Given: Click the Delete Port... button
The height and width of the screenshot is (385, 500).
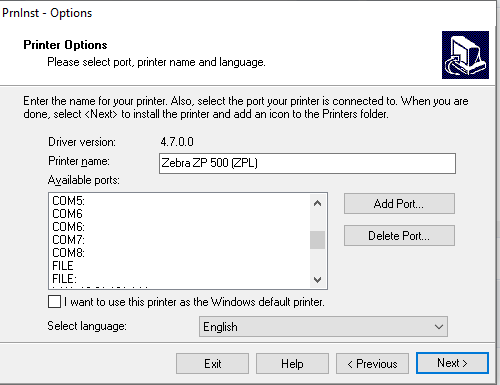Looking at the screenshot, I should 399,236.
